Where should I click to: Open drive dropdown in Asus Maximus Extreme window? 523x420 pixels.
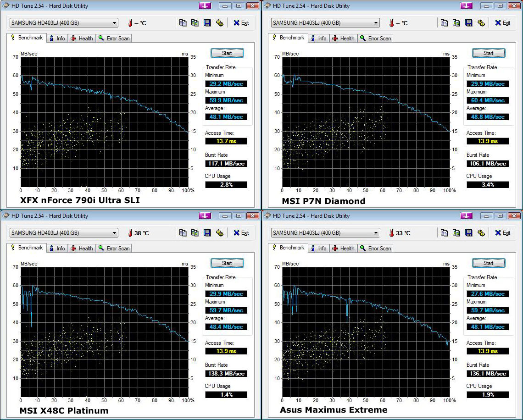[x=325, y=232]
